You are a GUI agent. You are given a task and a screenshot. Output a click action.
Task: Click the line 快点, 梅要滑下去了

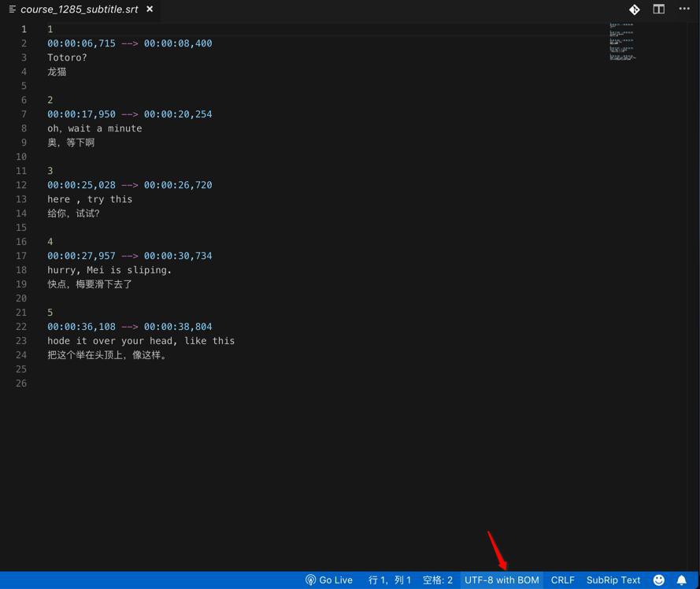coord(90,284)
